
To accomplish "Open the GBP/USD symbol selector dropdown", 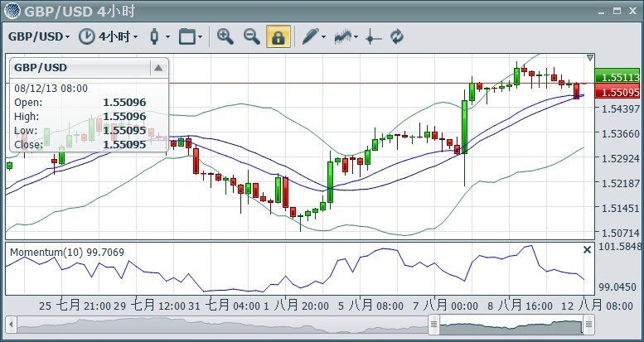I will pos(39,37).
